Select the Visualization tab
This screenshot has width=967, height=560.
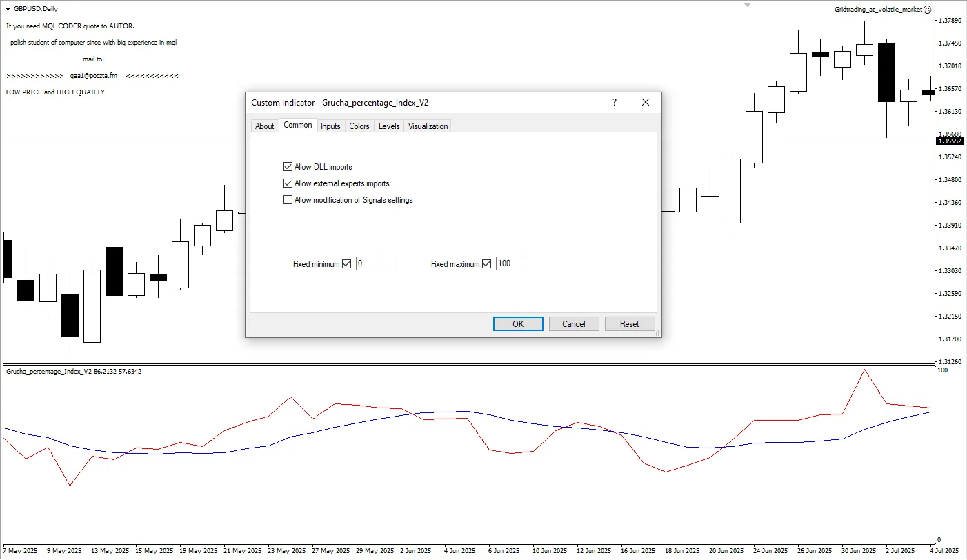[428, 126]
